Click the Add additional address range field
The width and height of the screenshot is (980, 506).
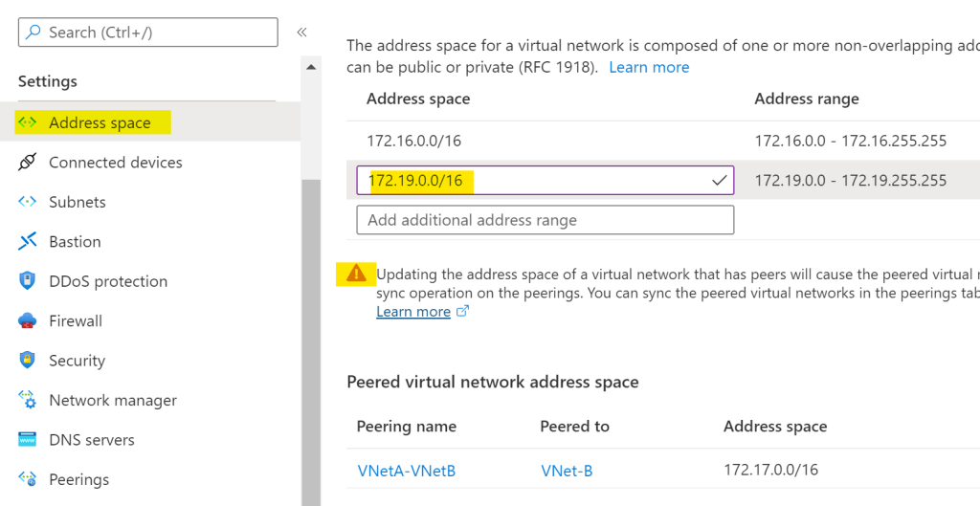click(545, 220)
